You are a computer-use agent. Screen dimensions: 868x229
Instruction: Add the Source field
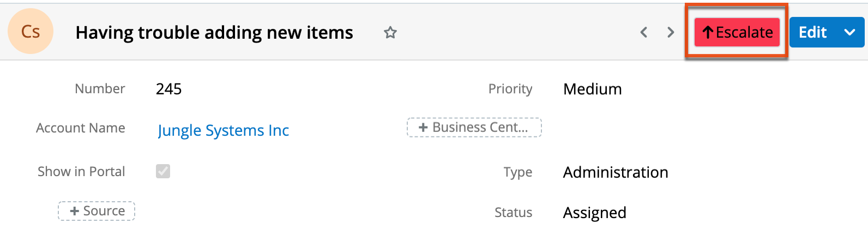click(x=97, y=211)
